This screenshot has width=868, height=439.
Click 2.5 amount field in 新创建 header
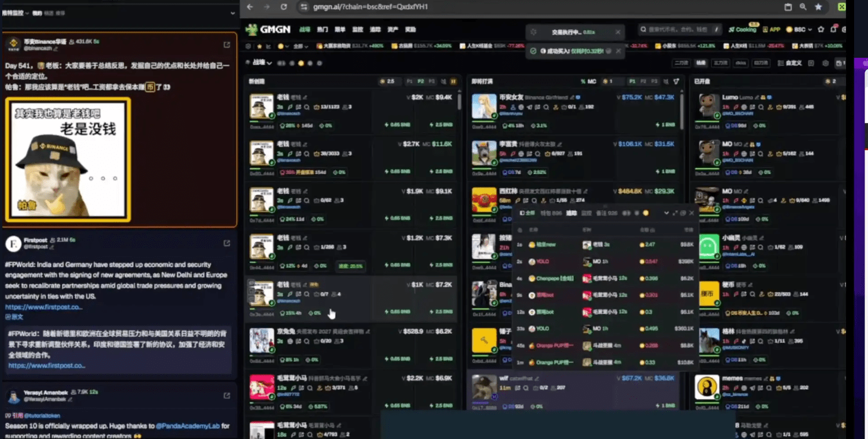390,81
